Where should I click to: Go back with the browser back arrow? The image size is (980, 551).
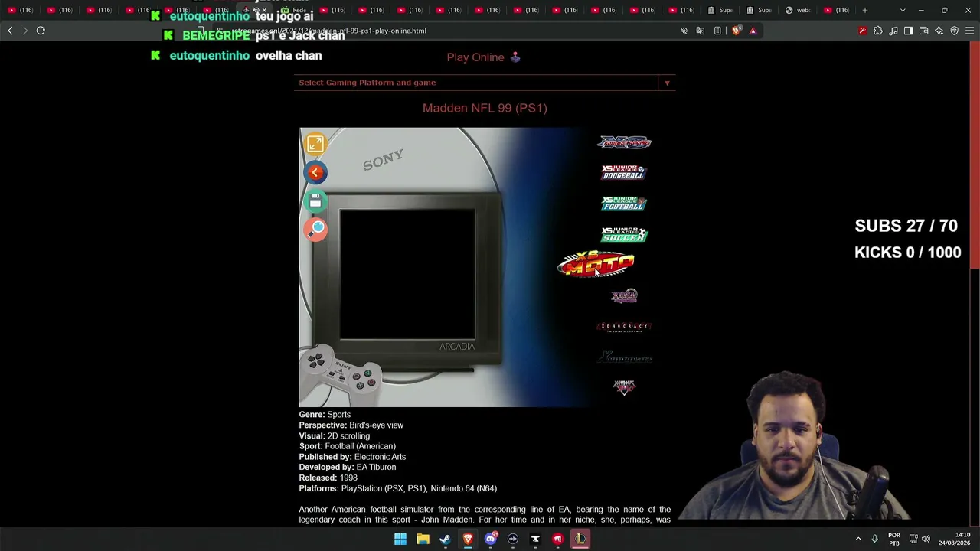[x=10, y=31]
